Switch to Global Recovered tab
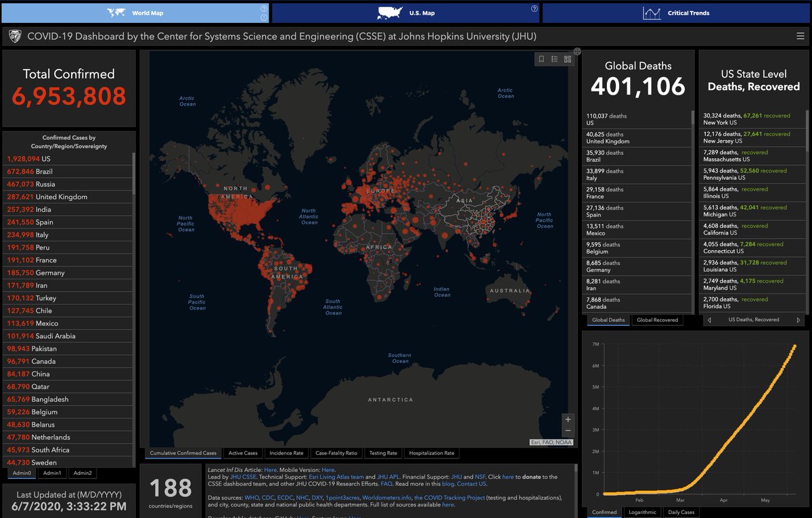Image resolution: width=812 pixels, height=518 pixels. tap(657, 320)
